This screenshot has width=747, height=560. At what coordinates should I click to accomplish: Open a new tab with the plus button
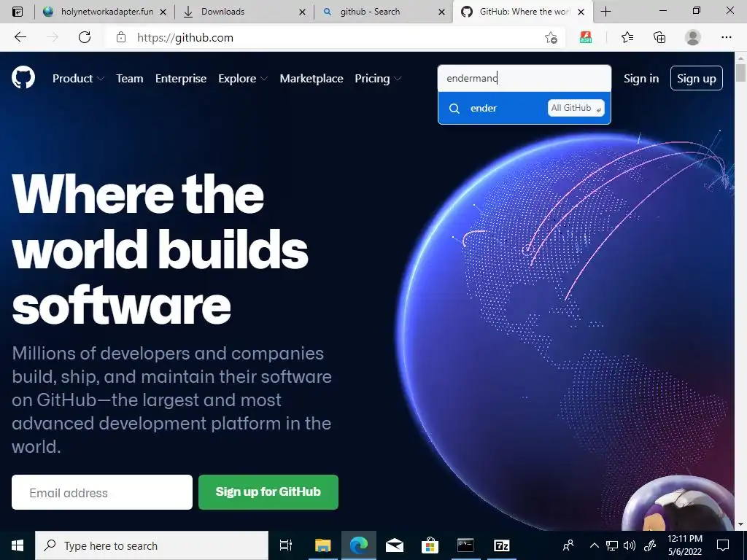[x=605, y=12]
